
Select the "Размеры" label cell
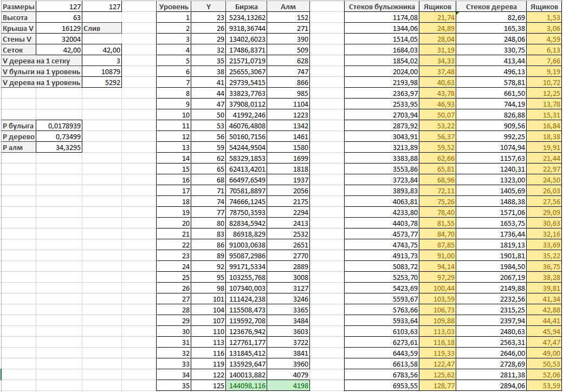tap(18, 7)
